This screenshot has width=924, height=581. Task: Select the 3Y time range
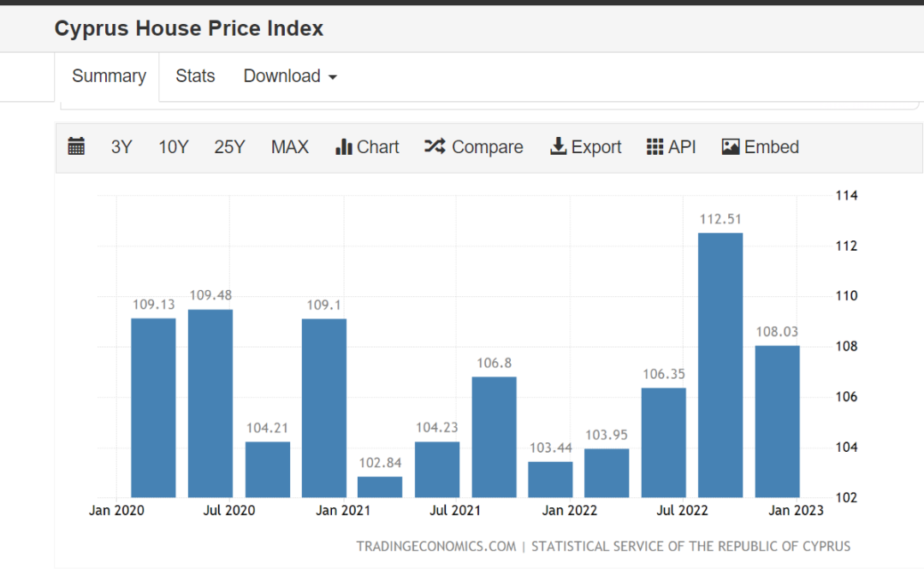click(121, 147)
